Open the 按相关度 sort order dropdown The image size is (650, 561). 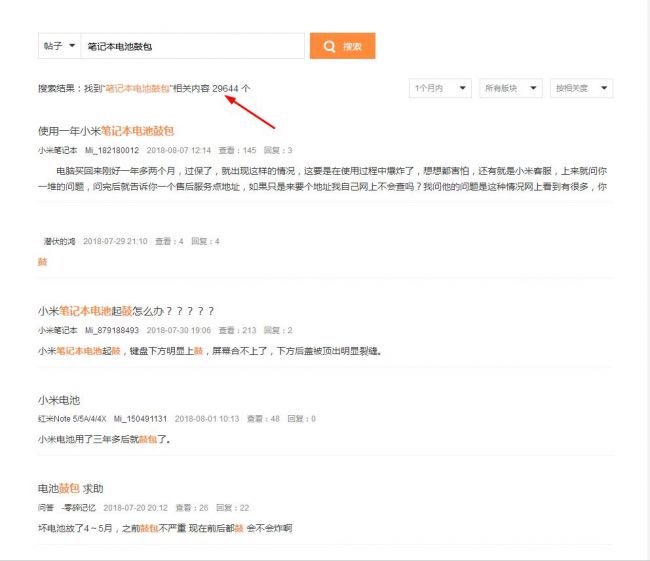pos(582,88)
